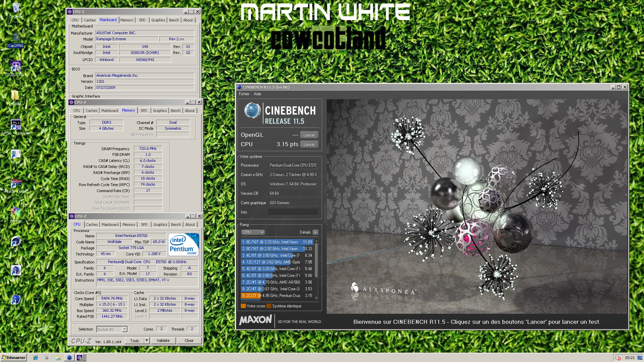Select About tab in top CPU-Z window

[188, 20]
